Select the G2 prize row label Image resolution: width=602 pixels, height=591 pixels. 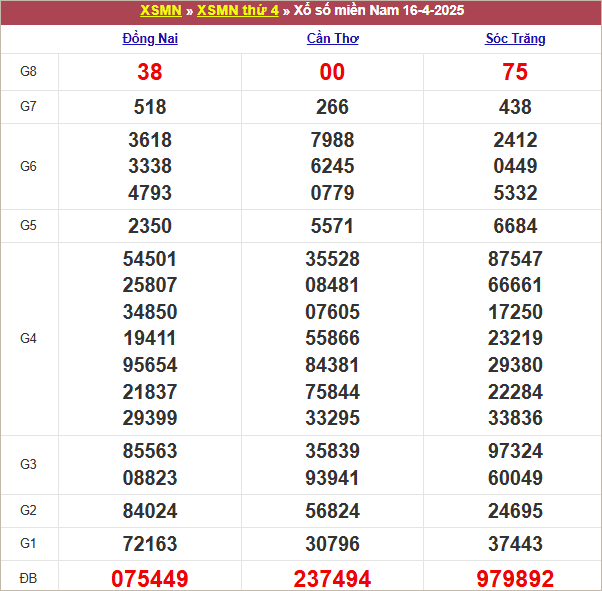click(28, 510)
